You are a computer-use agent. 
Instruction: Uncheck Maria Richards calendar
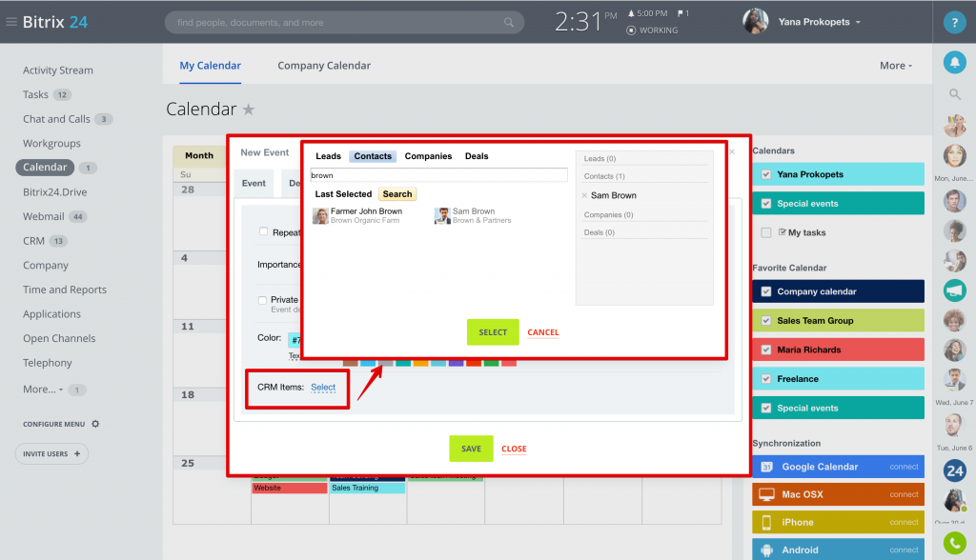pyautogui.click(x=766, y=350)
